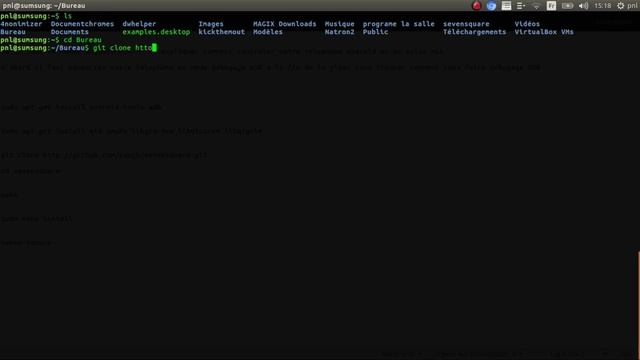This screenshot has width=640, height=360.
Task: Click the Musique directory name
Action: (x=340, y=24)
